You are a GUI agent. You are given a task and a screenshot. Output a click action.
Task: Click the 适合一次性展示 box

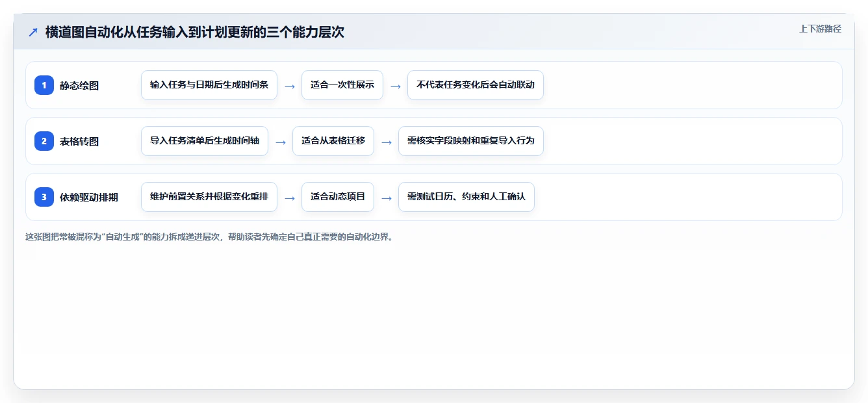[342, 85]
